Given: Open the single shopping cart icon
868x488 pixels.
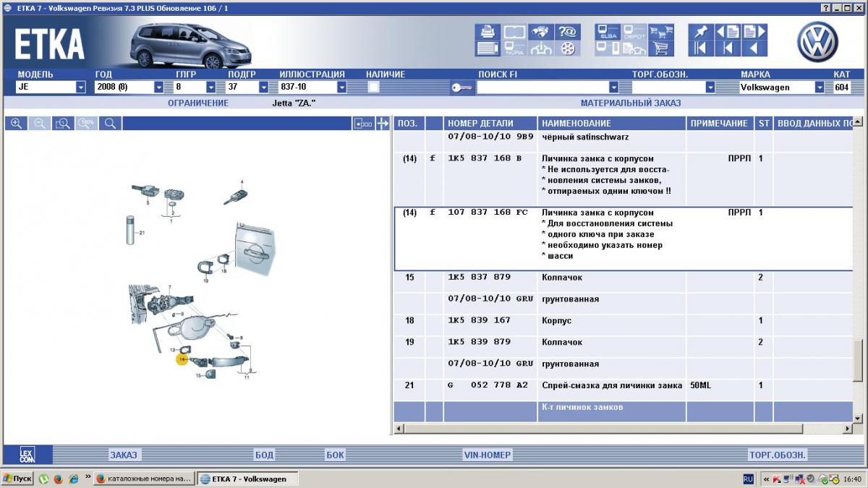Looking at the screenshot, I should 660,48.
